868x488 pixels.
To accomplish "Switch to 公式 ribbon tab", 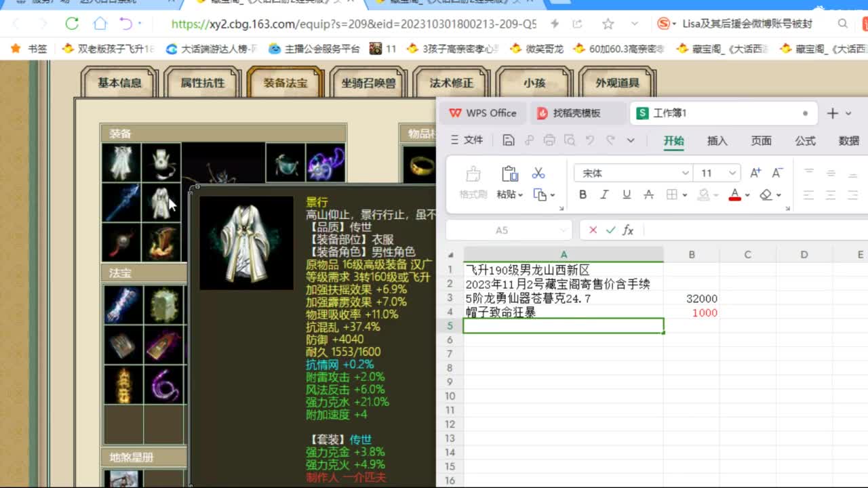I will pos(805,141).
